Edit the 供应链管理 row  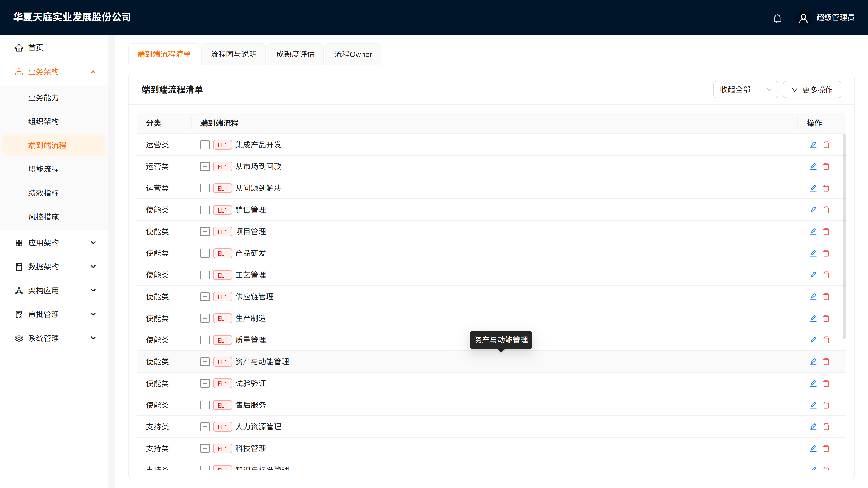pos(813,297)
